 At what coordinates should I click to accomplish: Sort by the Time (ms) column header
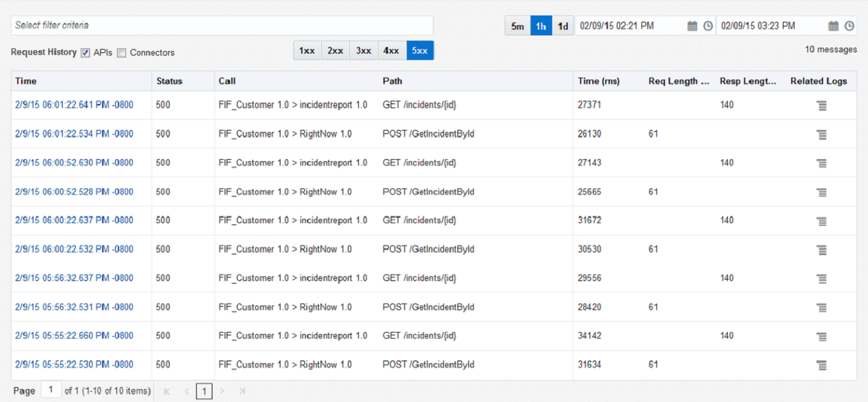(x=598, y=81)
